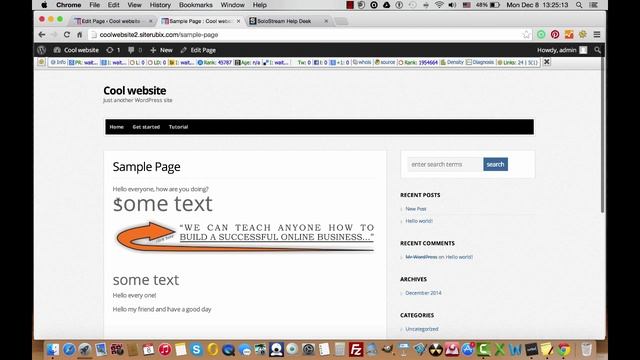
Task: View comments bubble in admin bar
Action: (135, 50)
